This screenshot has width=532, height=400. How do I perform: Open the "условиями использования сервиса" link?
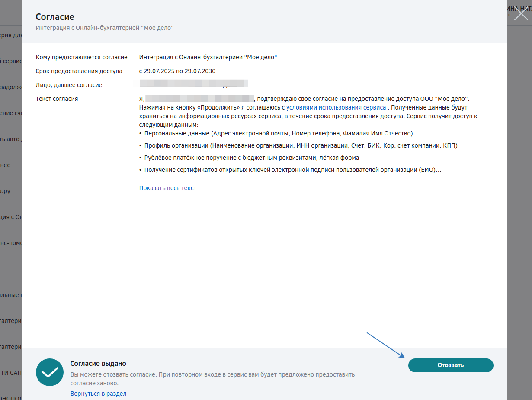(336, 107)
